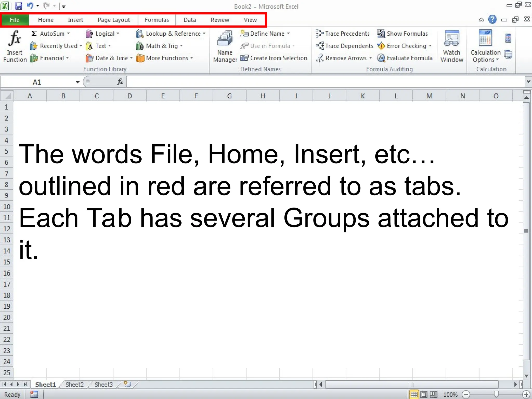The image size is (532, 399).
Task: Click the Excel Help question mark icon
Action: pos(492,19)
